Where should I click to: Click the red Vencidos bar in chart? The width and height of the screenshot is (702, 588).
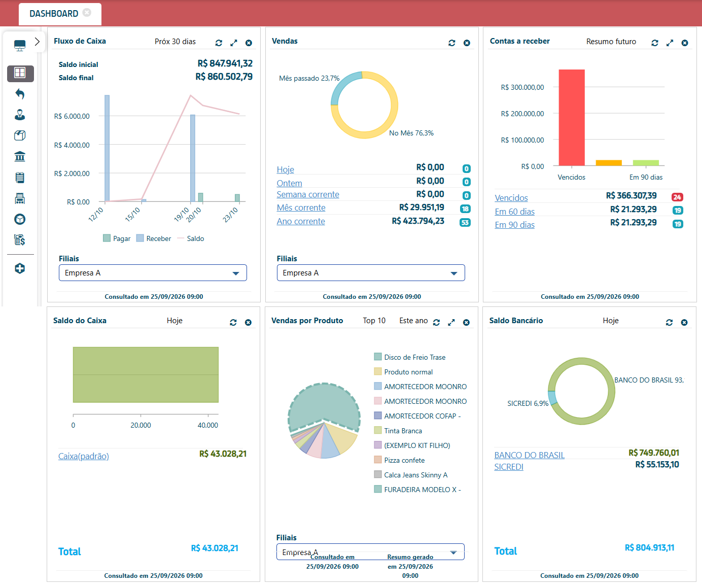coord(572,118)
